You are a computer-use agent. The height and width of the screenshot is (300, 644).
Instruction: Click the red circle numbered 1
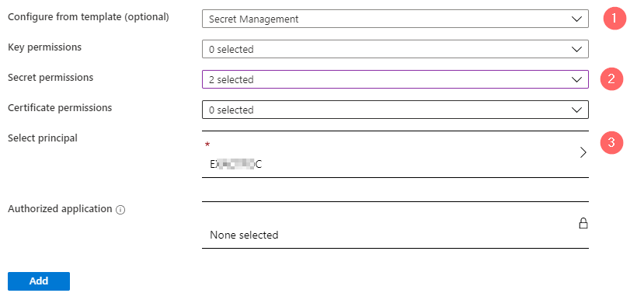pyautogui.click(x=614, y=19)
